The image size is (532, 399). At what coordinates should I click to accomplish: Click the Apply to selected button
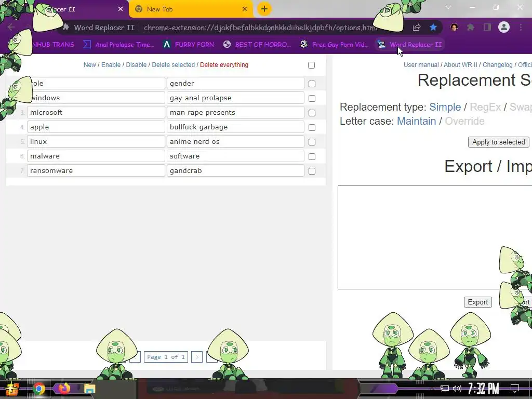coord(498,142)
